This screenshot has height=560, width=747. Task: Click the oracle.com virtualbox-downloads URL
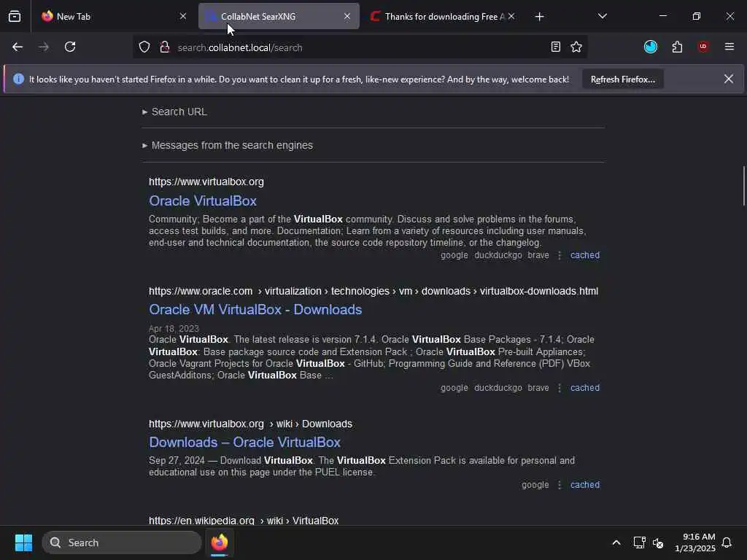[x=373, y=291]
